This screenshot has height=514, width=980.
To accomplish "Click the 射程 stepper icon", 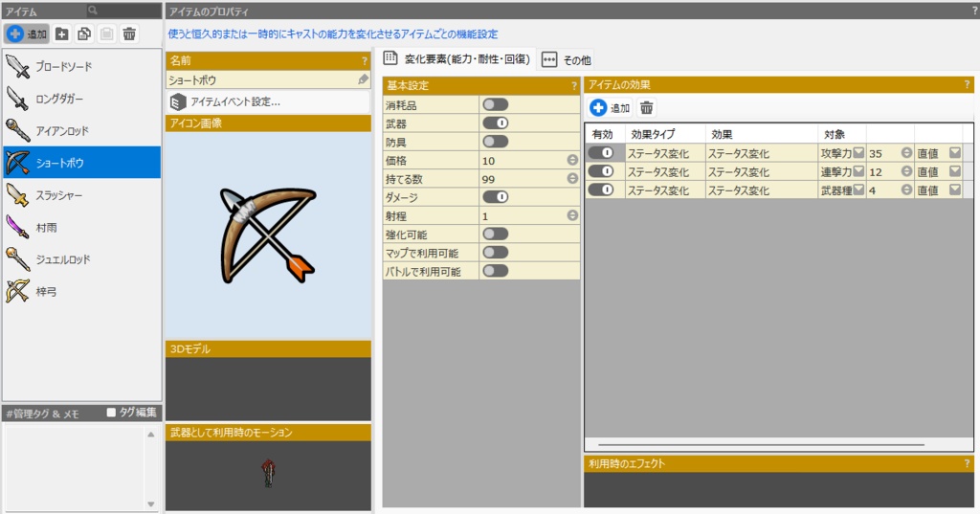I will [572, 215].
